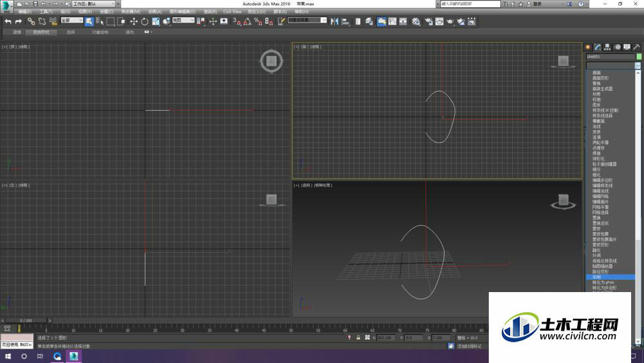Image resolution: width=644 pixels, height=363 pixels.
Task: Activate Select and Scale tool
Action: pos(156,21)
